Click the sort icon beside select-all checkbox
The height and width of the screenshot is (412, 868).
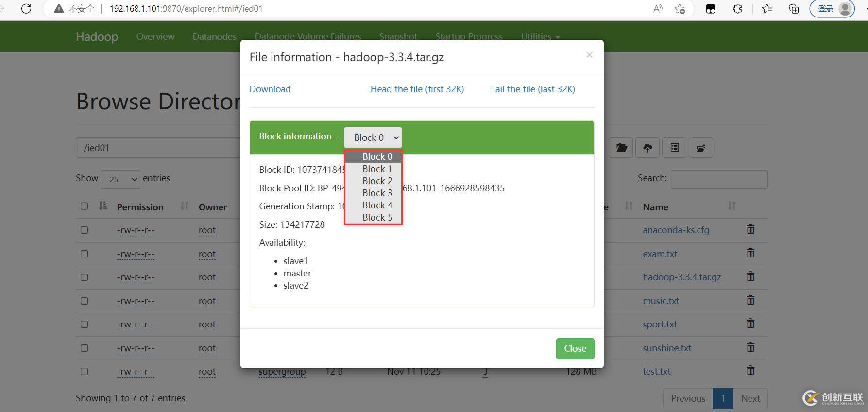coord(102,206)
